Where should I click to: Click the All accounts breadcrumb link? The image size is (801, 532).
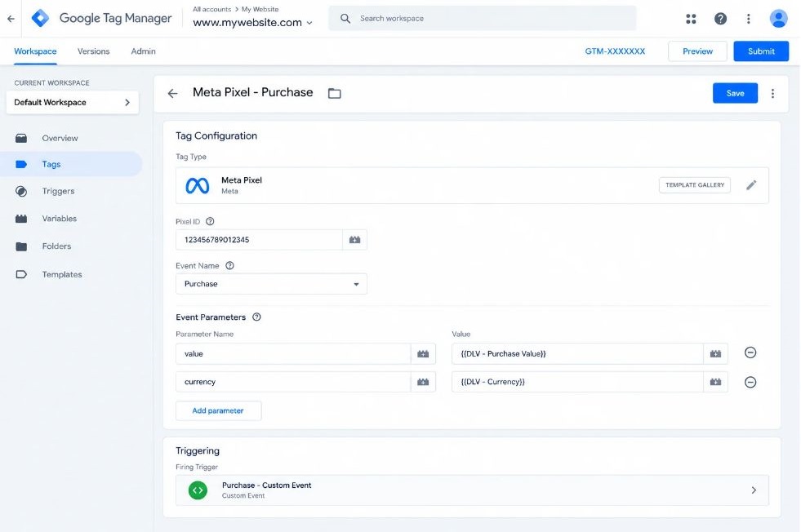coord(212,9)
